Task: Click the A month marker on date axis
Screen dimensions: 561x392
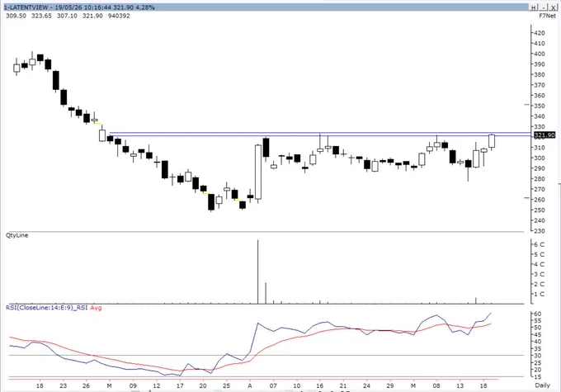Action: point(250,385)
